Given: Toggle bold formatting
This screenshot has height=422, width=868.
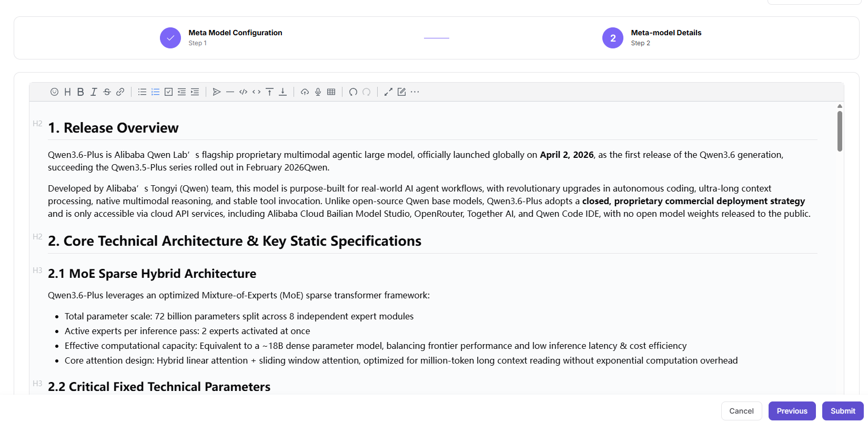Looking at the screenshot, I should [x=80, y=92].
